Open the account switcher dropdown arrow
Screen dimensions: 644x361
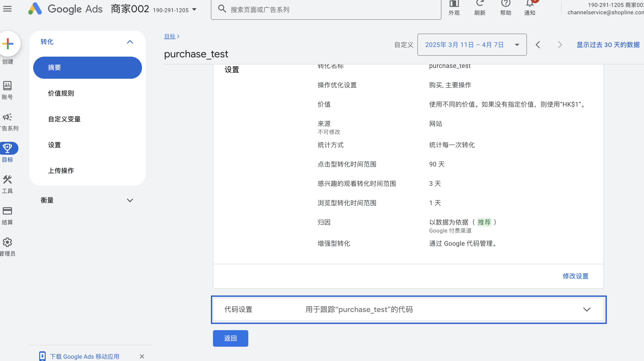click(x=194, y=10)
